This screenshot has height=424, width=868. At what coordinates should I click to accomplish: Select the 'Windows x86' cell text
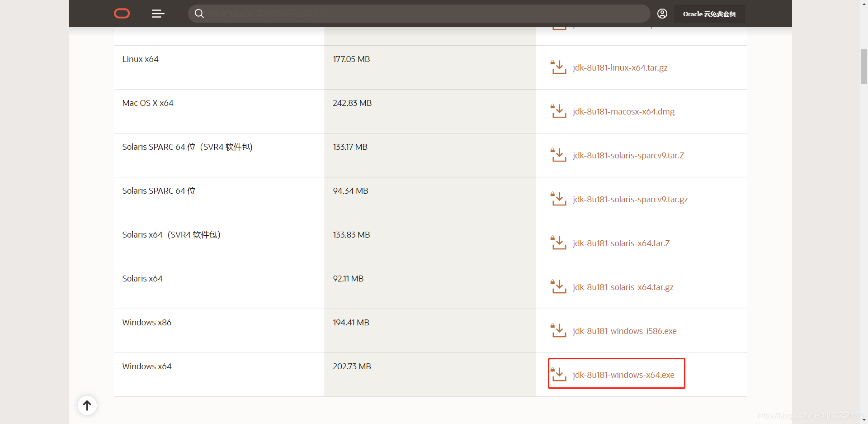click(146, 323)
